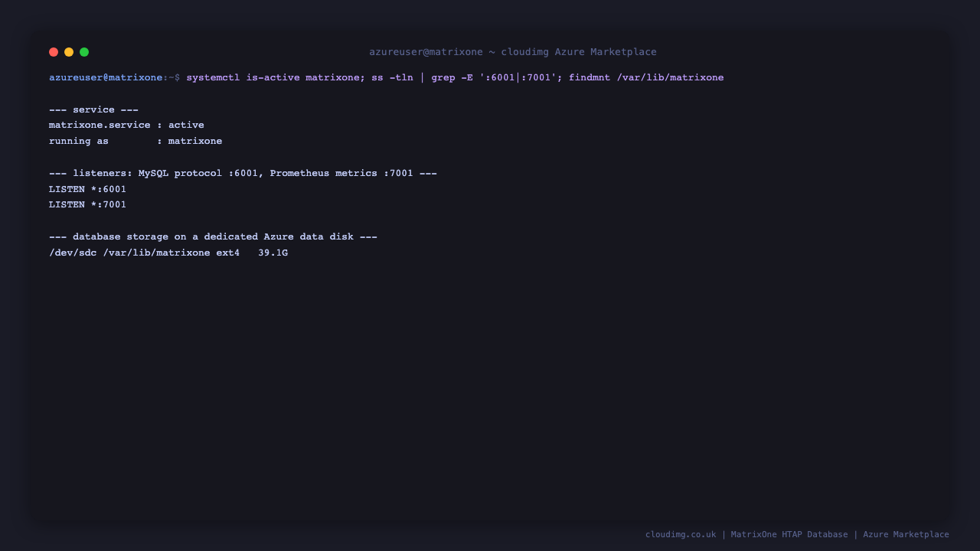This screenshot has height=551, width=980.
Task: Click the yellow minimize window dot
Action: click(x=69, y=52)
